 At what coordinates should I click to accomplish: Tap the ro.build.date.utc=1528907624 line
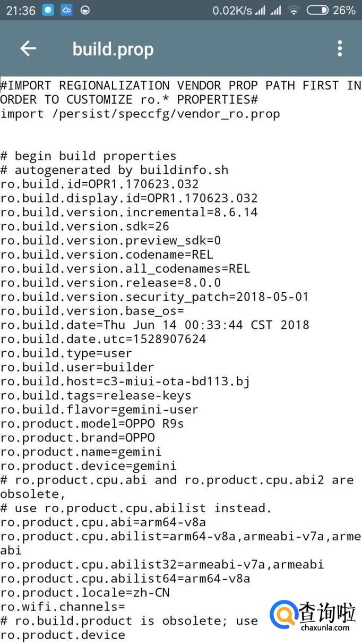click(104, 339)
